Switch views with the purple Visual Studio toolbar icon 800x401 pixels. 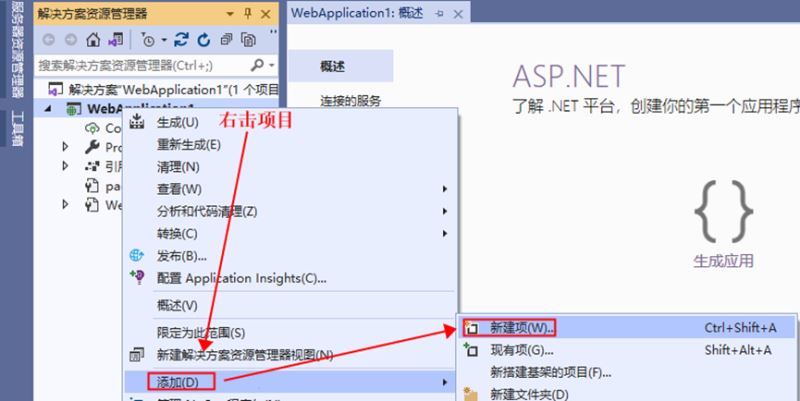point(116,40)
